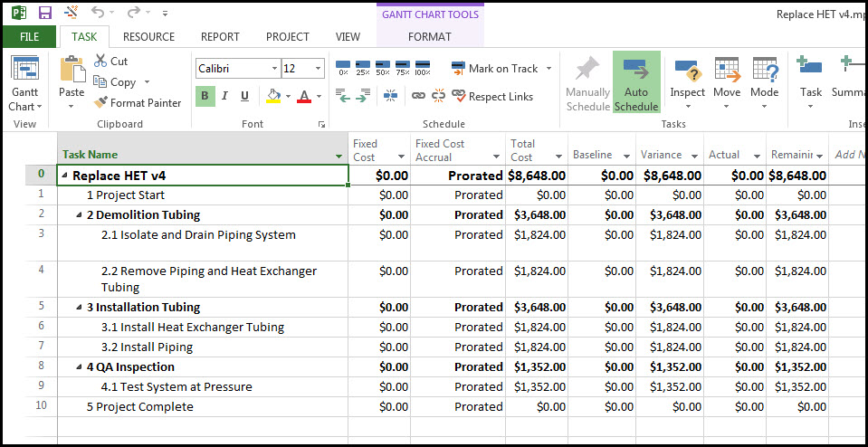This screenshot has height=447, width=868.
Task: Indent the task with the right arrow icon
Action: click(363, 96)
